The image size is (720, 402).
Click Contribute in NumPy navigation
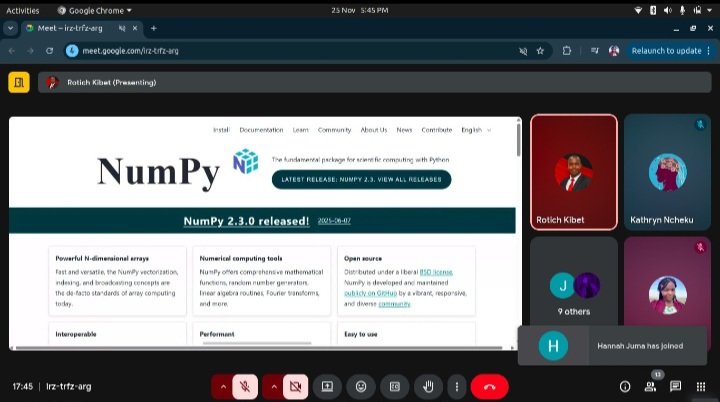(437, 130)
